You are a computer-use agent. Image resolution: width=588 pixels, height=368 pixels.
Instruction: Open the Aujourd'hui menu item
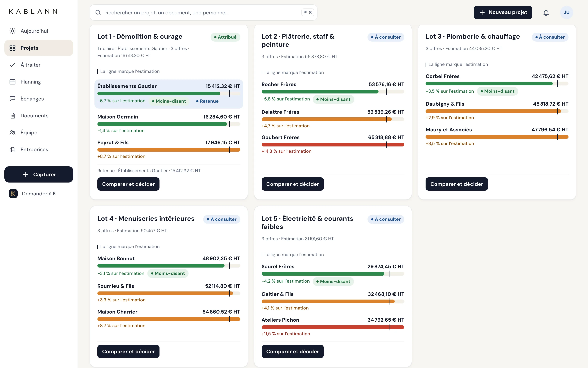pos(39,31)
